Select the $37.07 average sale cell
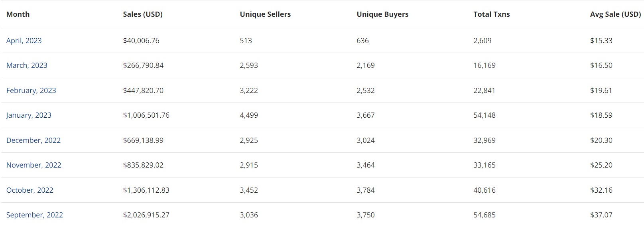 click(x=601, y=215)
